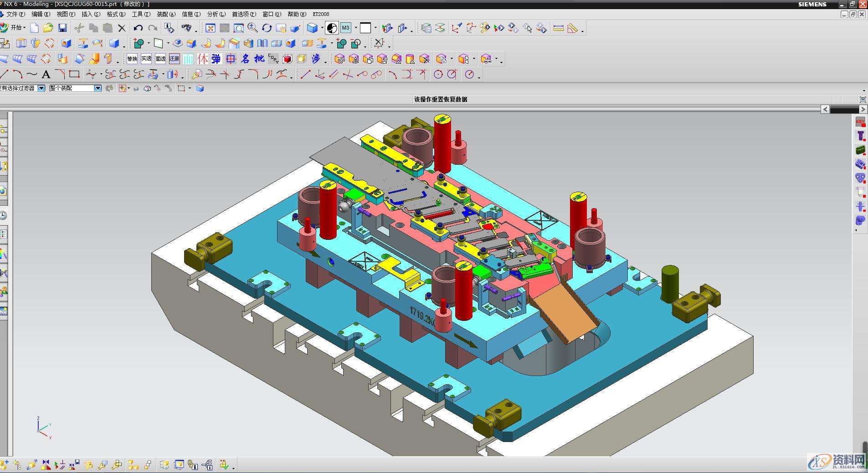868x473 pixels.
Task: Expand the shaded cube rendering style dropdown
Action: tap(322, 28)
